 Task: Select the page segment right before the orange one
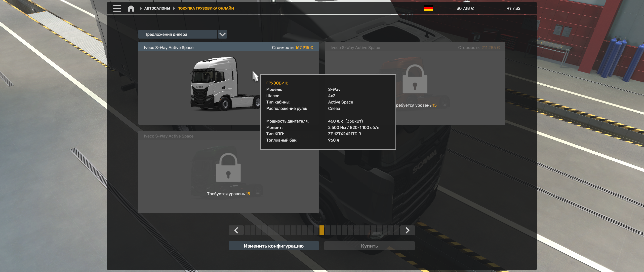tap(316, 230)
